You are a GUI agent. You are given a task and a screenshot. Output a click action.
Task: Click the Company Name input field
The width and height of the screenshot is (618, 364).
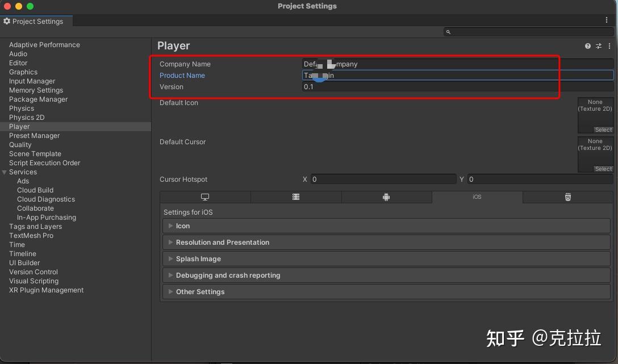tap(426, 64)
